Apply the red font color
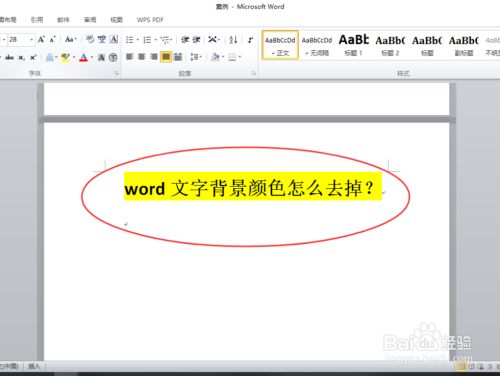This screenshot has height=376, width=500. click(x=84, y=58)
